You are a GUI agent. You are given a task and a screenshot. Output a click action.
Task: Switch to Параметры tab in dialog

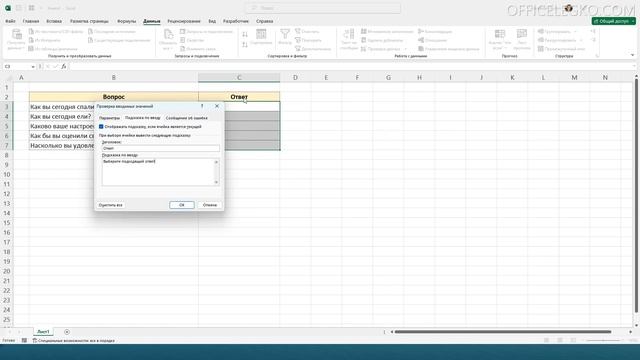pyautogui.click(x=109, y=118)
